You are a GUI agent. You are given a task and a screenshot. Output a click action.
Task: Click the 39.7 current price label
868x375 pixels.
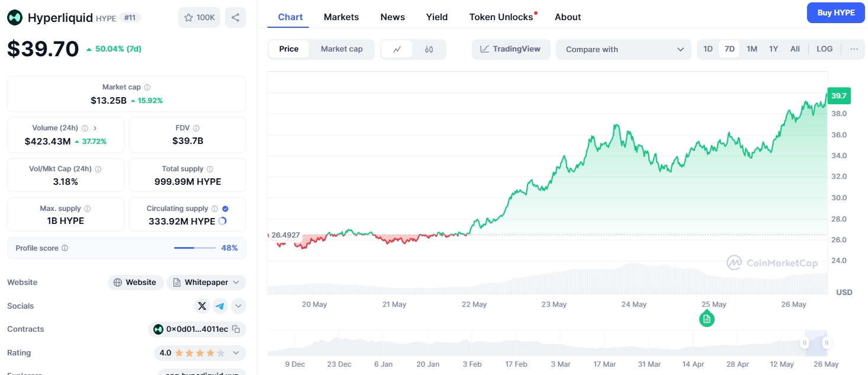tap(839, 96)
